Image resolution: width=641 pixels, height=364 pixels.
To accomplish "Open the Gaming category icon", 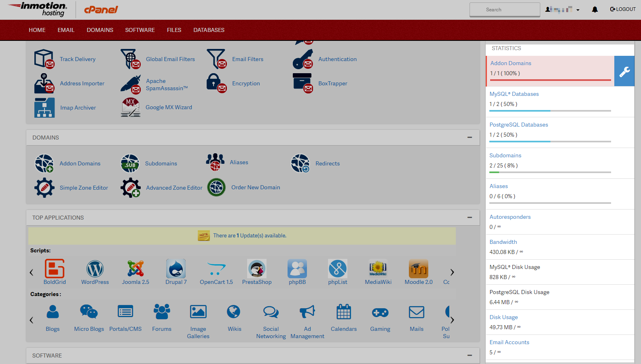I will [380, 312].
